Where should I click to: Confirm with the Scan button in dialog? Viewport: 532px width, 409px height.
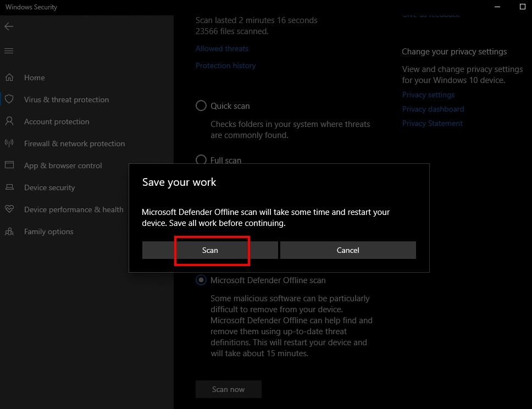[210, 250]
